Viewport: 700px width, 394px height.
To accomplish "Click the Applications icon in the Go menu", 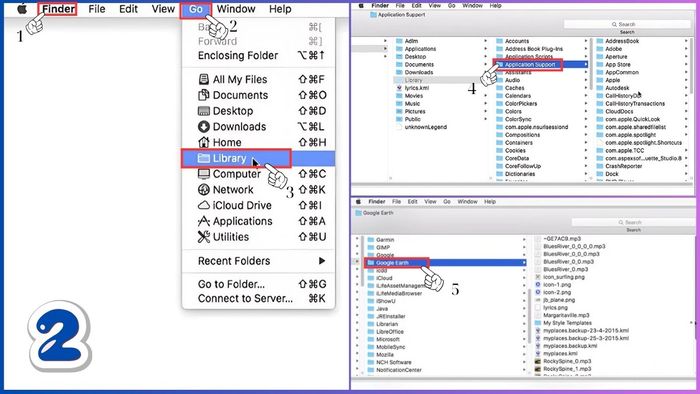I will (x=204, y=221).
